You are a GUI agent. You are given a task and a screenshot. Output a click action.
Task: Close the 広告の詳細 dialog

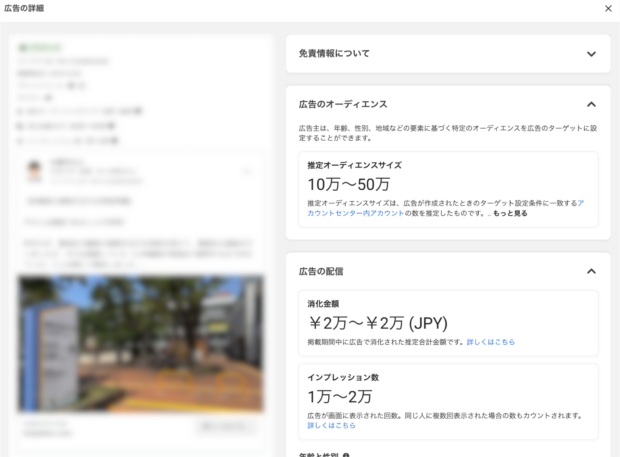(608, 8)
